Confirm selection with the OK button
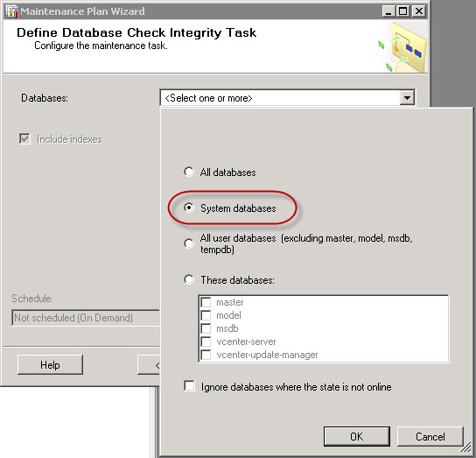Image resolution: width=476 pixels, height=458 pixels. pyautogui.click(x=357, y=436)
